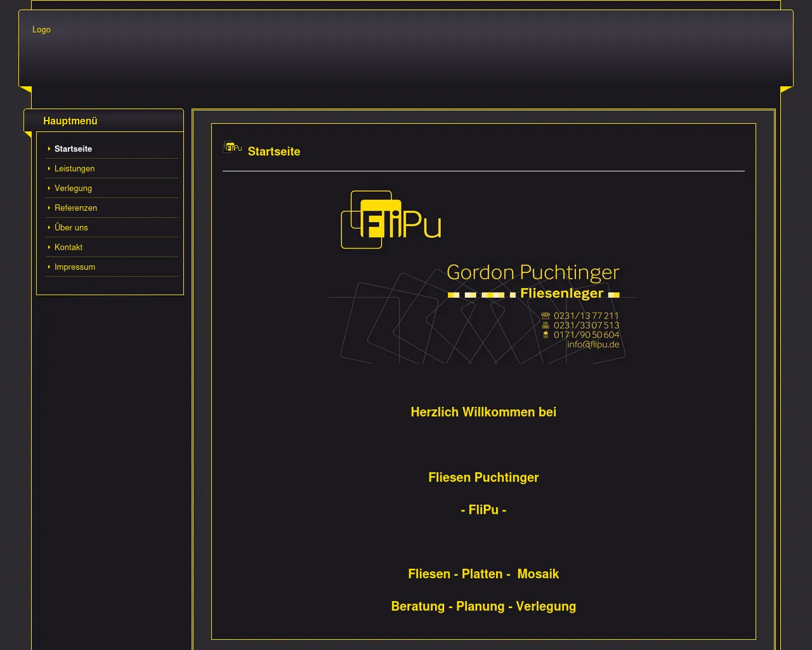The image size is (812, 650).
Task: Click the small FliPu icon beside Startseite heading
Action: click(x=232, y=147)
